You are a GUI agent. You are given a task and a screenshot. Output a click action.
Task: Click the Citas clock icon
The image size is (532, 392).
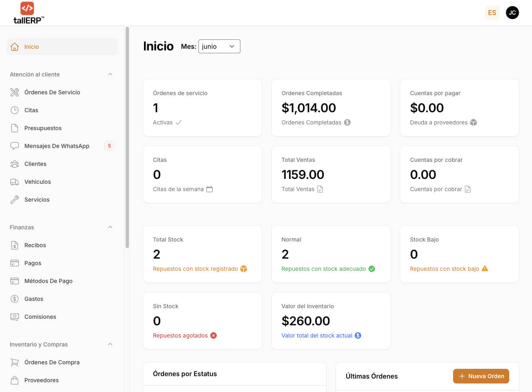pyautogui.click(x=15, y=110)
